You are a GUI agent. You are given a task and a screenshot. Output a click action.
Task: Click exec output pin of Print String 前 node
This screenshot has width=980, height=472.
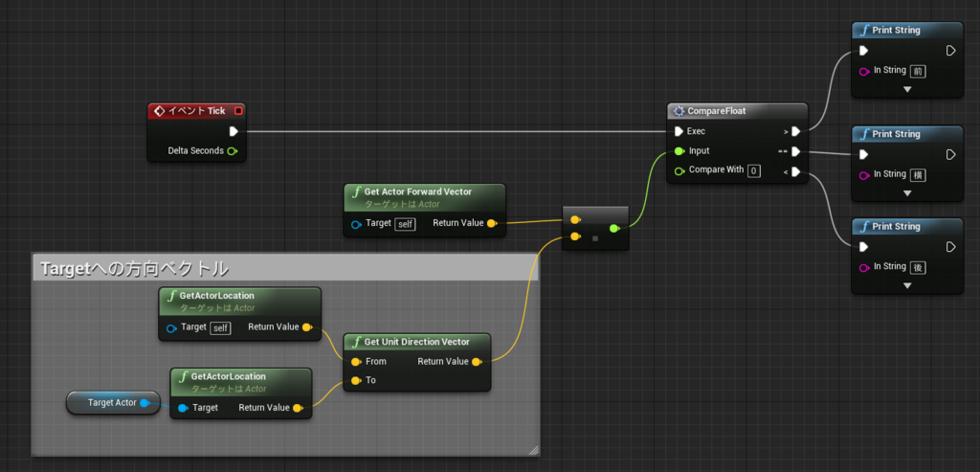pyautogui.click(x=950, y=51)
